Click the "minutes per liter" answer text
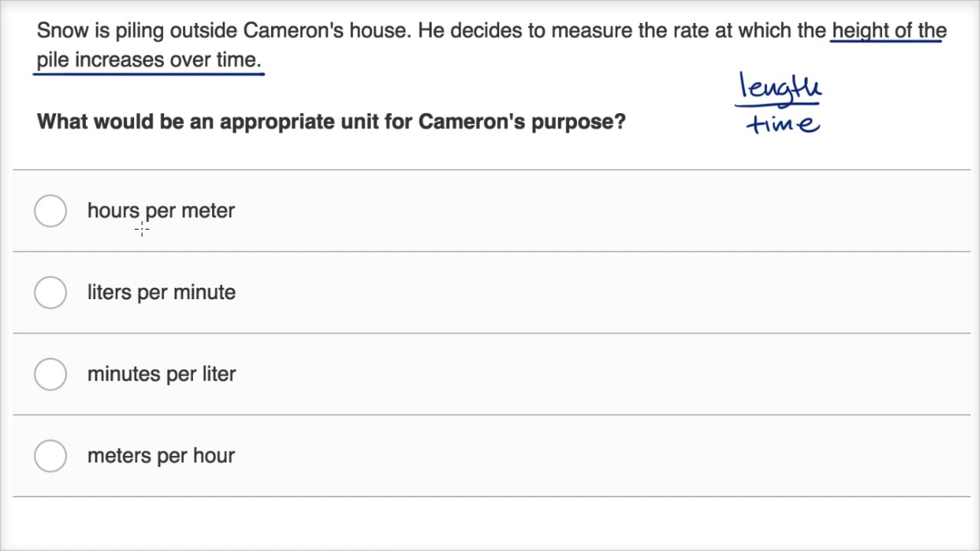The image size is (980, 551). click(x=161, y=374)
